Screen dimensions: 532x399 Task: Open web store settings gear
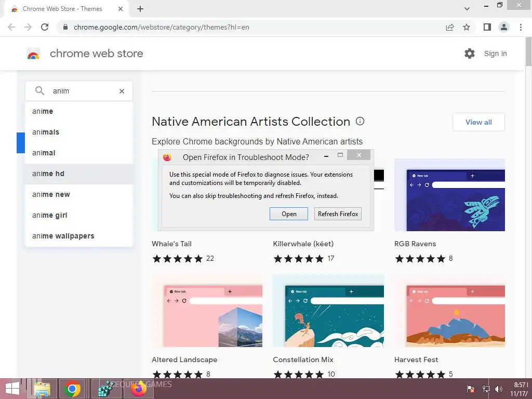[x=470, y=54]
